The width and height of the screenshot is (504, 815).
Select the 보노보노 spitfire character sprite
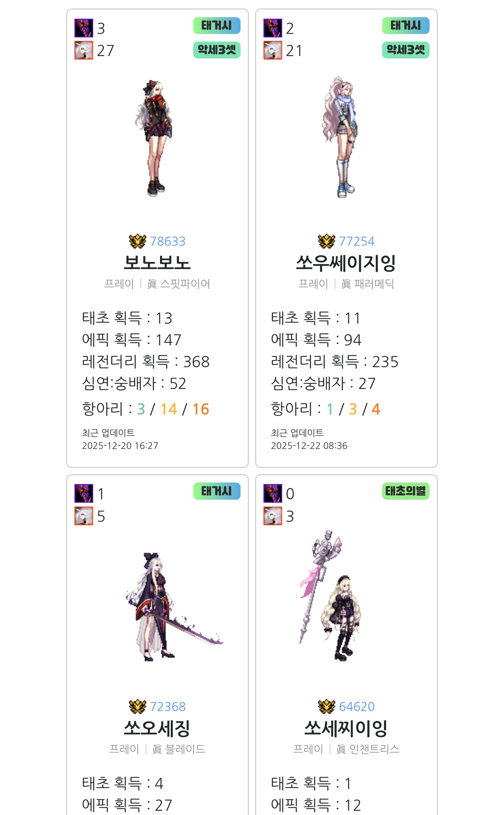tap(153, 138)
